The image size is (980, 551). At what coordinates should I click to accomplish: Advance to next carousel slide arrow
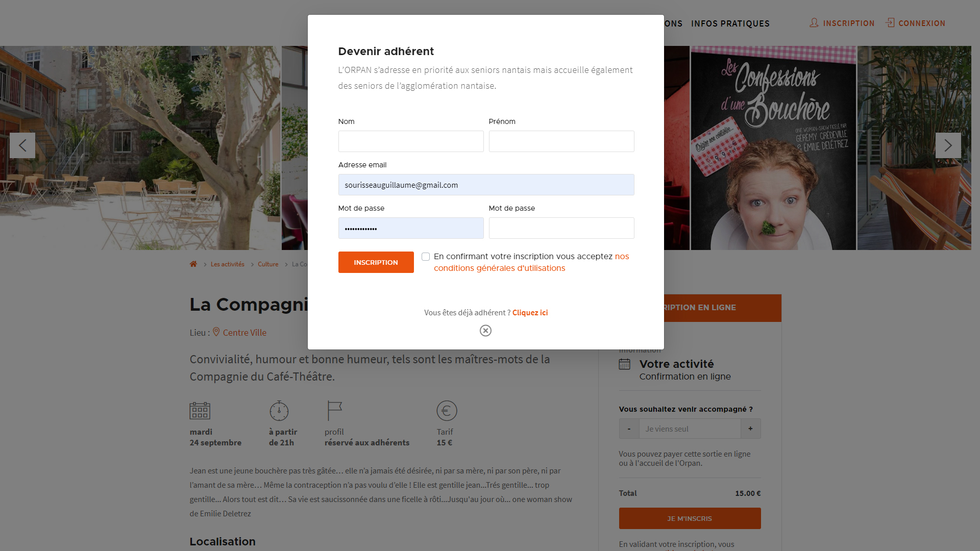tap(948, 145)
